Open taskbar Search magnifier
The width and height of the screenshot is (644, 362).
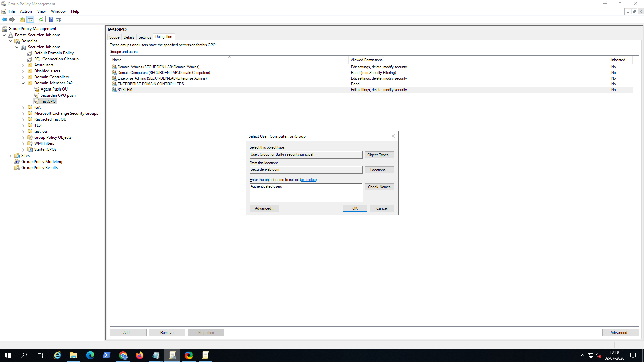click(24, 355)
